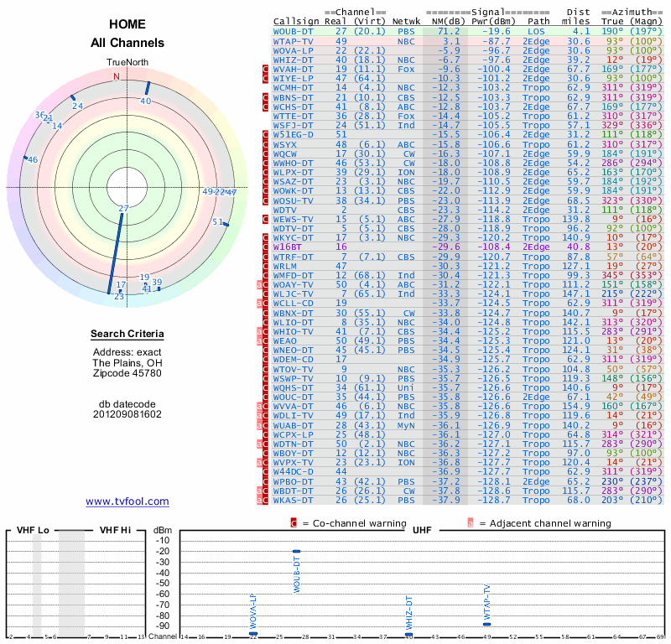Click the WKAS-DT callsign in the last row
Viewport: 671px width, 644px height.
coord(294,500)
